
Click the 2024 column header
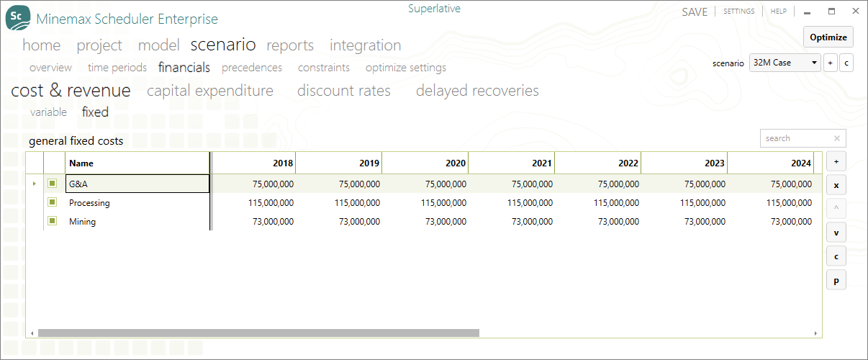[x=771, y=163]
